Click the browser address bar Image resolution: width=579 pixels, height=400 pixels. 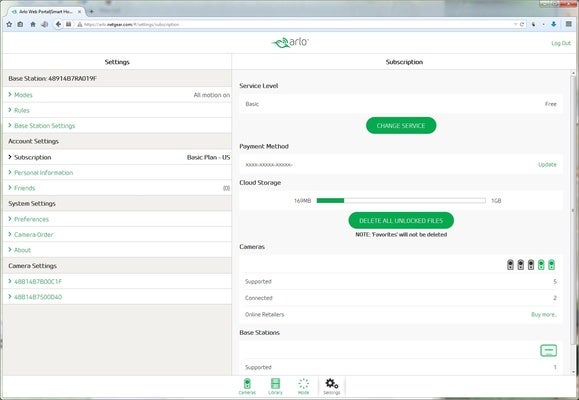(295, 24)
